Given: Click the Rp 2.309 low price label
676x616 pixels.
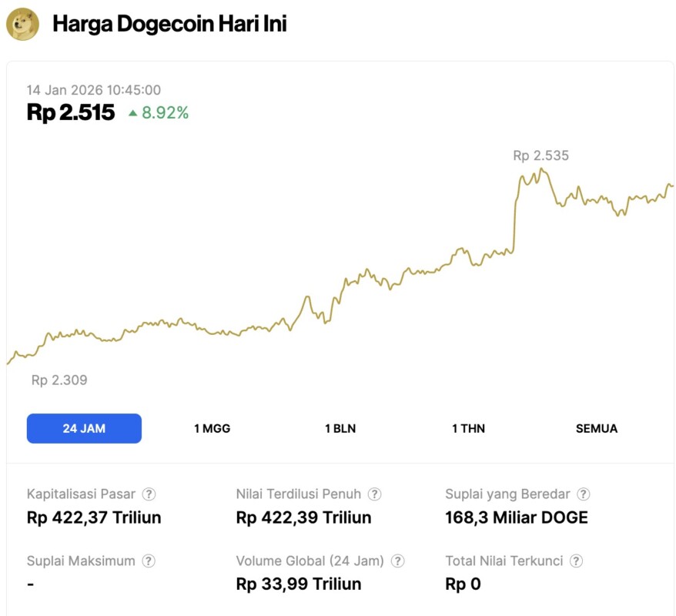Looking at the screenshot, I should click(x=59, y=380).
